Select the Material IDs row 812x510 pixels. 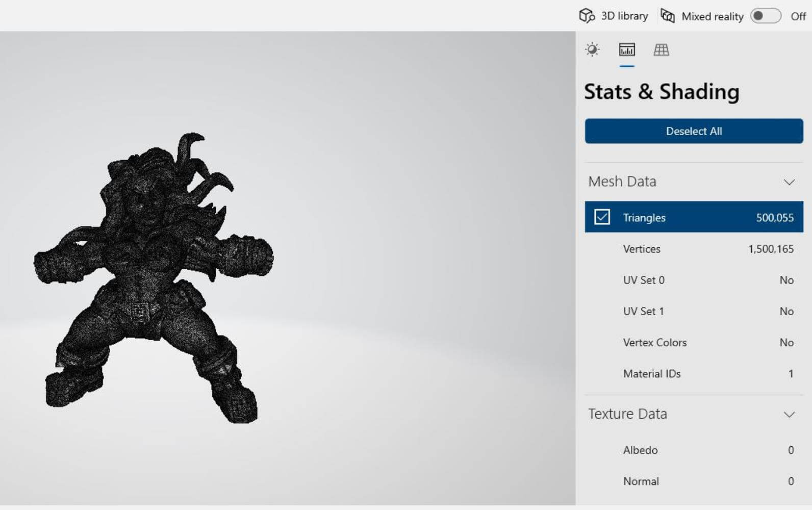[x=694, y=373]
